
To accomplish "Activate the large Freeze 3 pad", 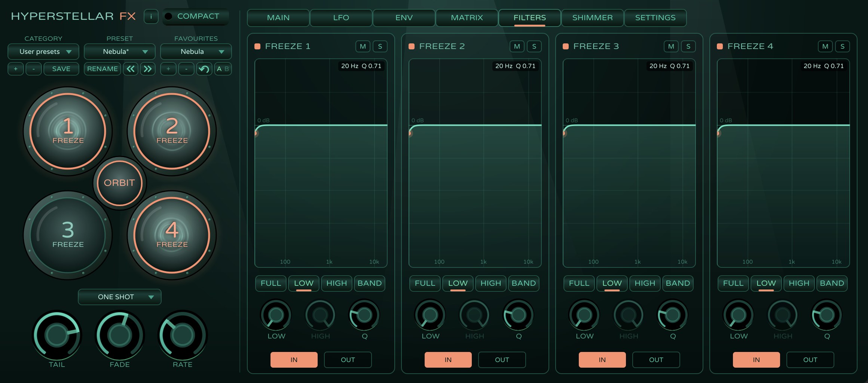I will 68,235.
